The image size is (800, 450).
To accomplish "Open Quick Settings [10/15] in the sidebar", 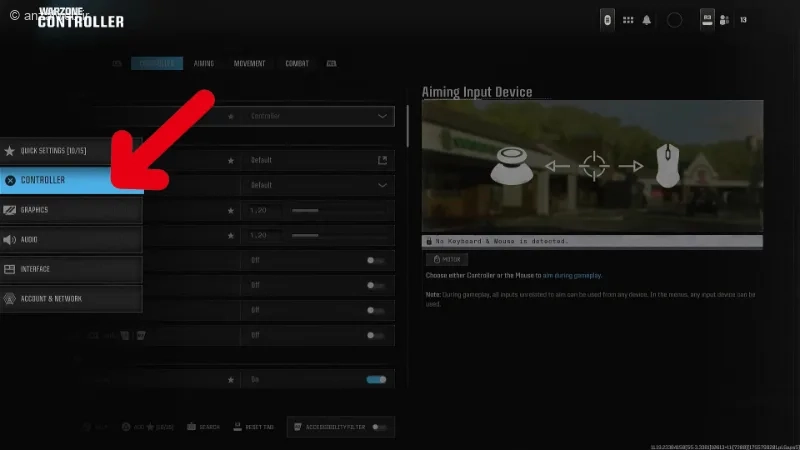I will click(71, 151).
